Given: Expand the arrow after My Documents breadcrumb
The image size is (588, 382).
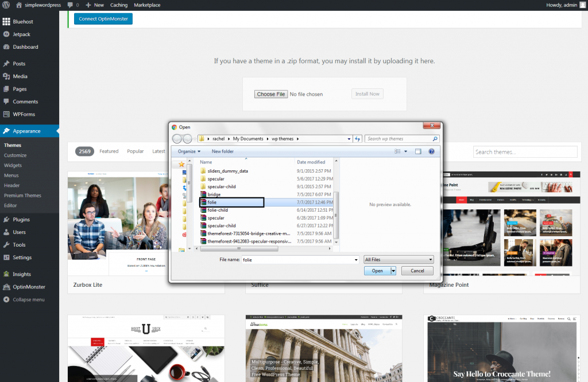Looking at the screenshot, I should pyautogui.click(x=268, y=139).
